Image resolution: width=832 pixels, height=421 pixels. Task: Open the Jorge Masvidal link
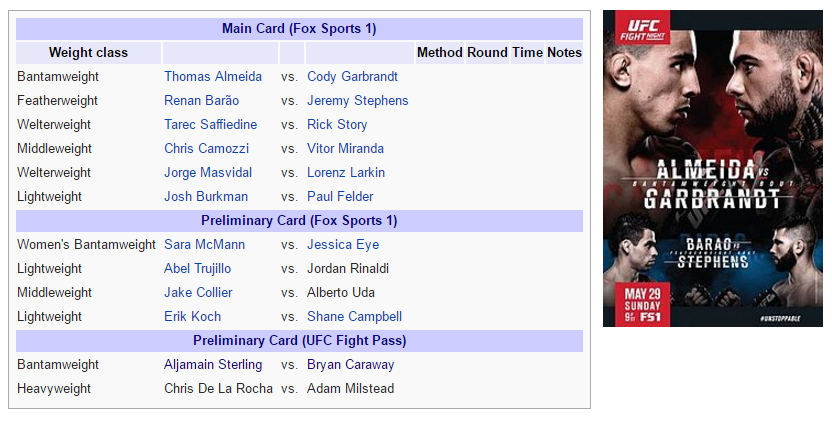tap(208, 173)
